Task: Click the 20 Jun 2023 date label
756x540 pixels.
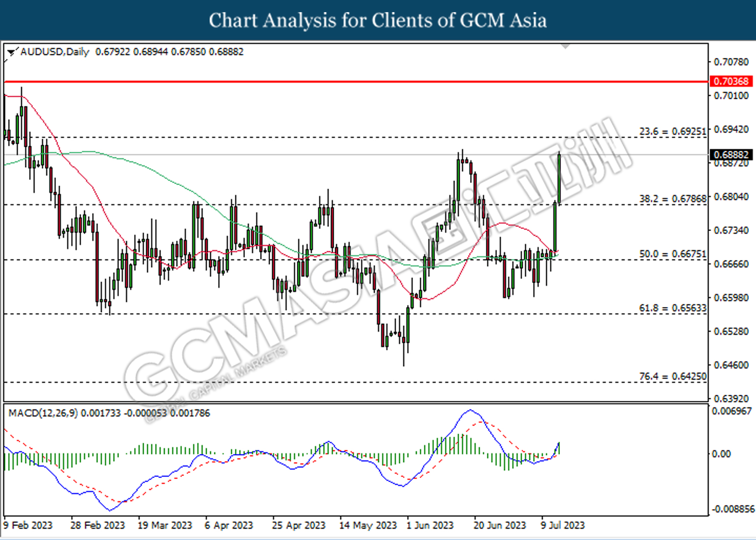Action: pyautogui.click(x=499, y=525)
